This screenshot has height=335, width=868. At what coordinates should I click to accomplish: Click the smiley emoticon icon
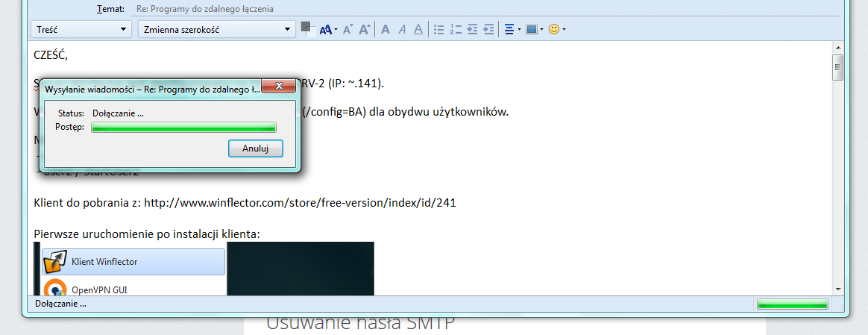[553, 29]
